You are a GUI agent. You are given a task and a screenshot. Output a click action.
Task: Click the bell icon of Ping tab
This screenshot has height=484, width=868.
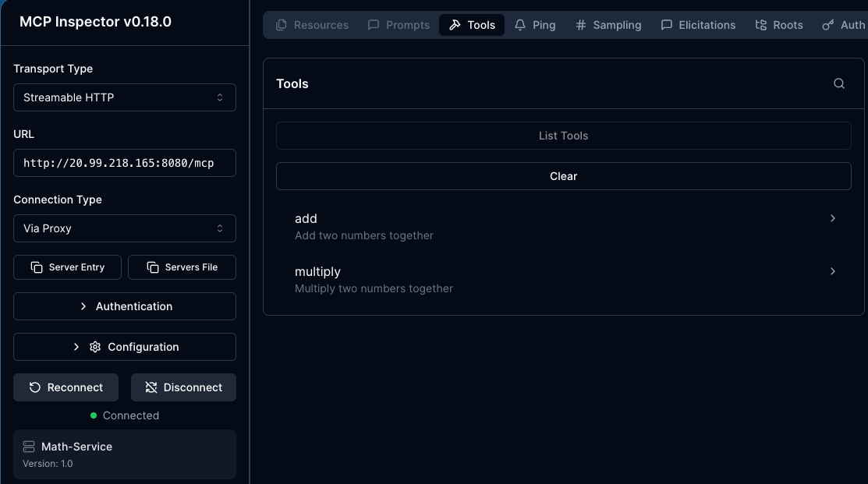520,25
